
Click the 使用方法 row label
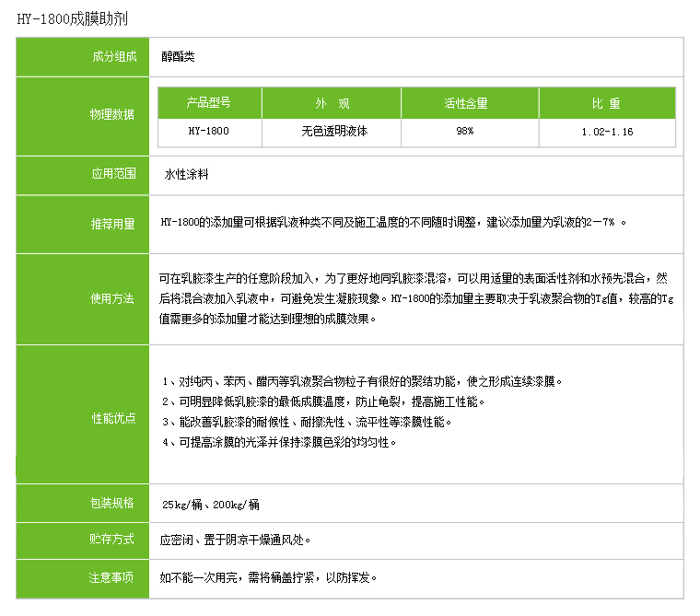pos(112,298)
